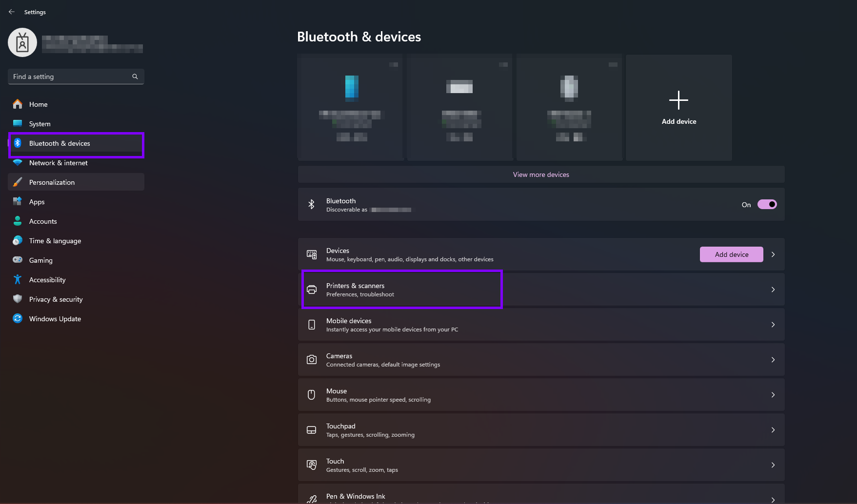Image resolution: width=857 pixels, height=504 pixels.
Task: Click the search magnifier in Find a setting
Action: (135, 76)
